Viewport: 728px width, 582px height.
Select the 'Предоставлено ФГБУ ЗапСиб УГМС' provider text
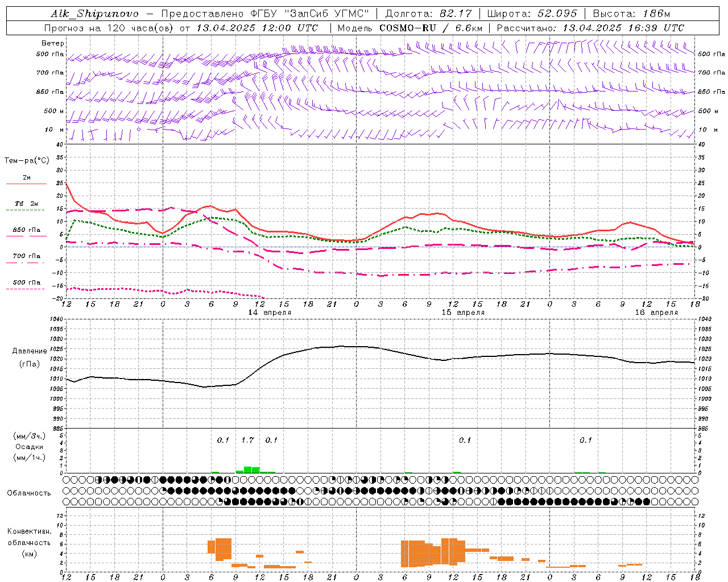[266, 14]
